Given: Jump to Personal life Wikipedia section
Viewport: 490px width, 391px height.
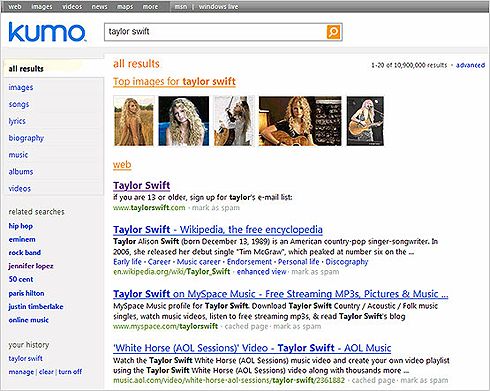Looking at the screenshot, I should click(x=299, y=262).
